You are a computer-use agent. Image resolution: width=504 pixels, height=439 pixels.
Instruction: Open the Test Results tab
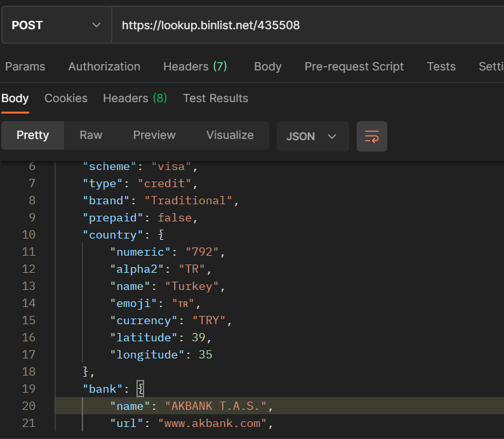click(x=216, y=98)
